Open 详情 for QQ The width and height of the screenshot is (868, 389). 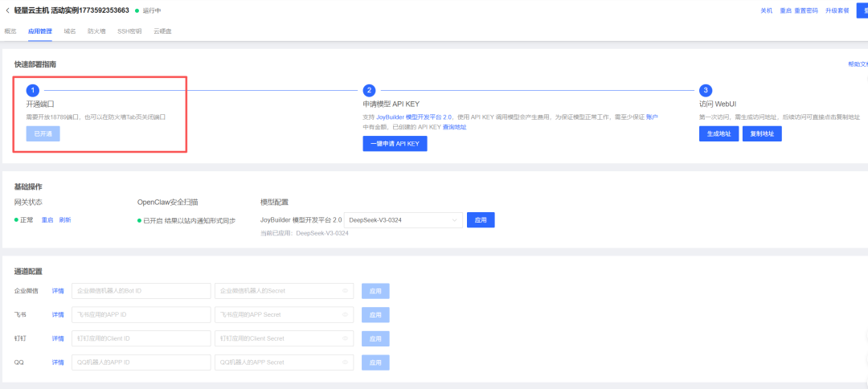(58, 362)
